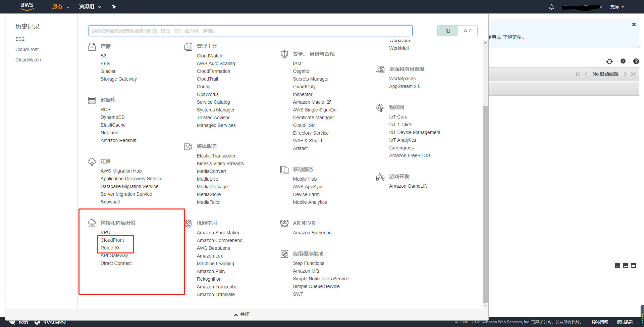Go to next page arrow
This screenshot has width=644, height=327.
point(625,74)
